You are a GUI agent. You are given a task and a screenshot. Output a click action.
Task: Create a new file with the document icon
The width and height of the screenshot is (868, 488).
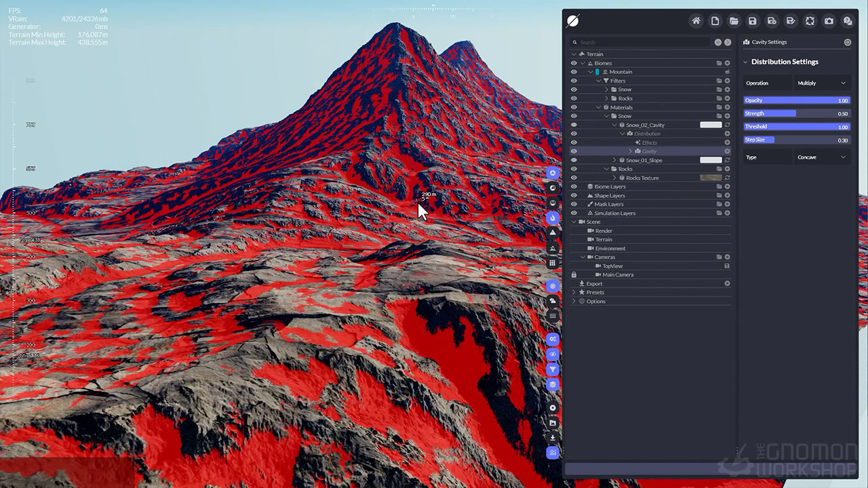tap(715, 21)
